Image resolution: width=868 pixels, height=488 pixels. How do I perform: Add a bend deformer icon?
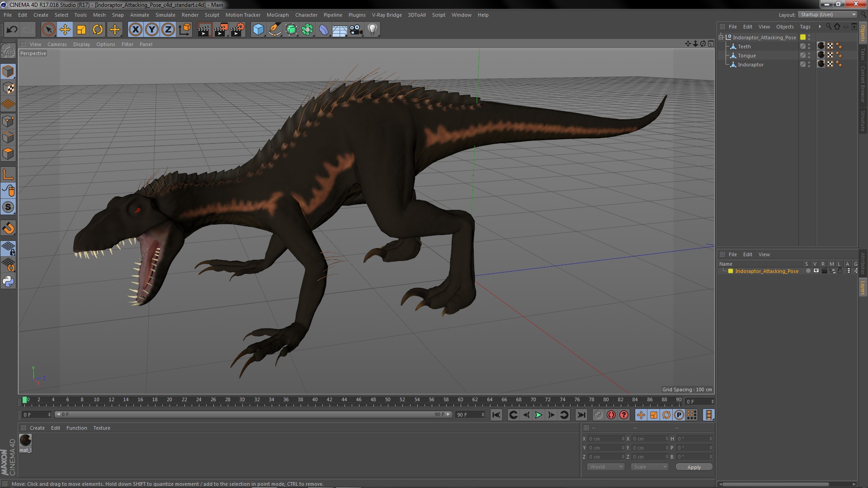(x=324, y=30)
